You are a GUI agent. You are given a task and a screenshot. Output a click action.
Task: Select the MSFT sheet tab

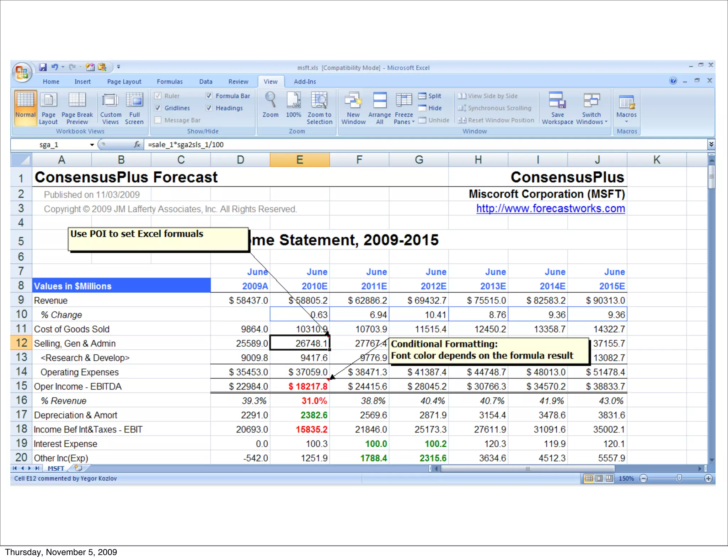point(56,468)
